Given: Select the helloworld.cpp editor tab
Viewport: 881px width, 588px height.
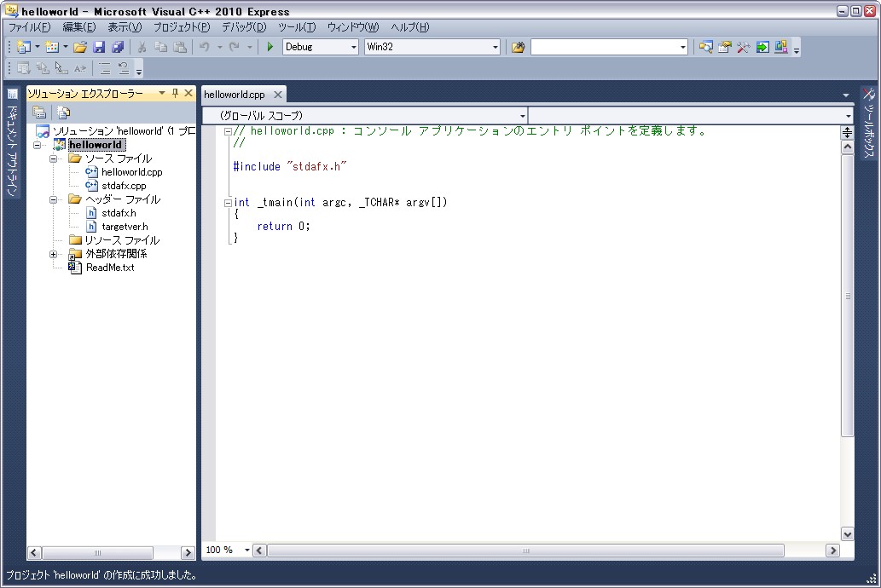Looking at the screenshot, I should (235, 95).
